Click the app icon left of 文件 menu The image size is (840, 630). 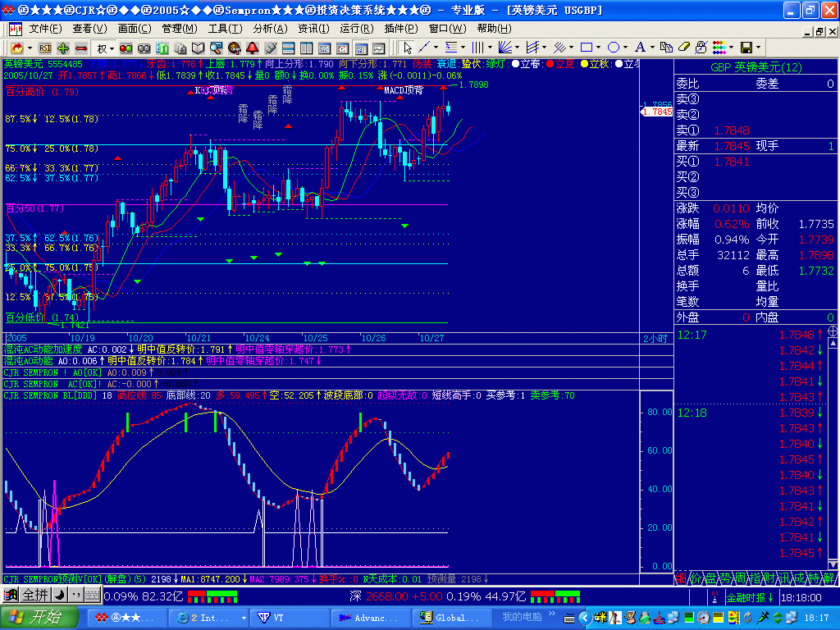pos(16,29)
